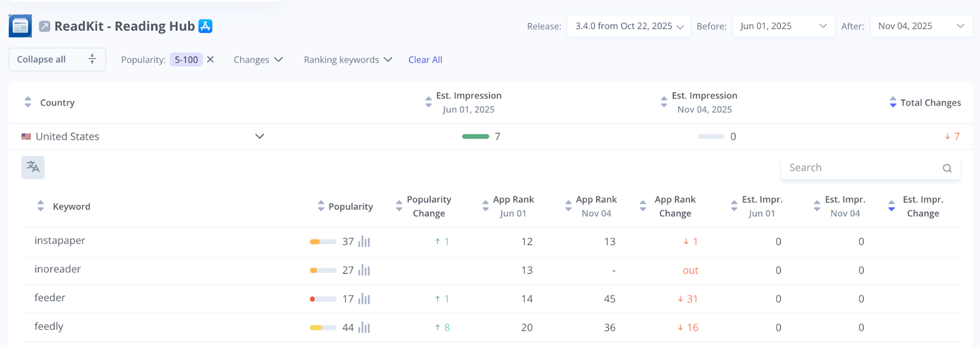
Task: Remove the Popularity 5-100 filter
Action: point(211,59)
